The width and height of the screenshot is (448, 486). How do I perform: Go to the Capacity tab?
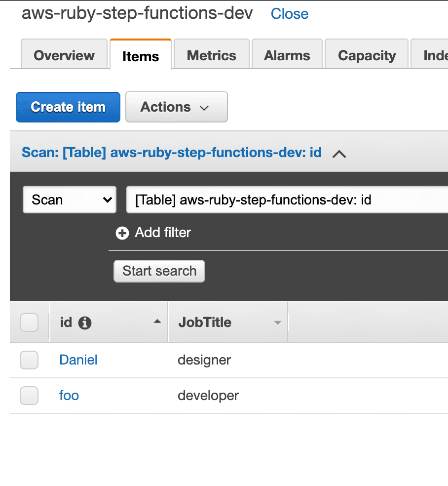(x=367, y=54)
